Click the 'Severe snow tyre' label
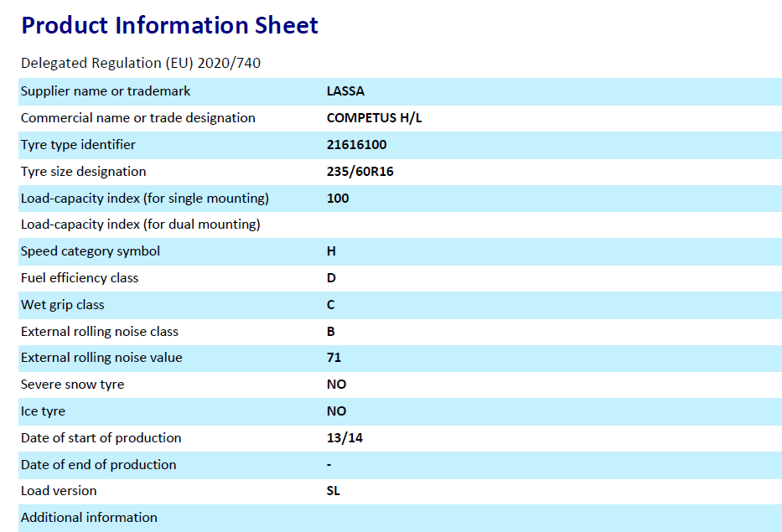The image size is (782, 532). tap(73, 385)
